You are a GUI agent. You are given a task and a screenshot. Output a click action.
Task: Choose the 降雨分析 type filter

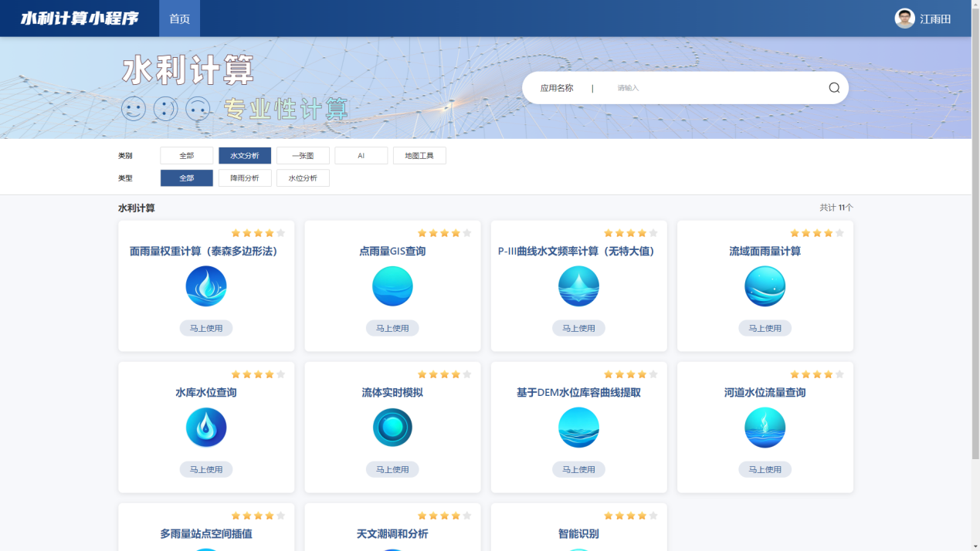pyautogui.click(x=245, y=178)
